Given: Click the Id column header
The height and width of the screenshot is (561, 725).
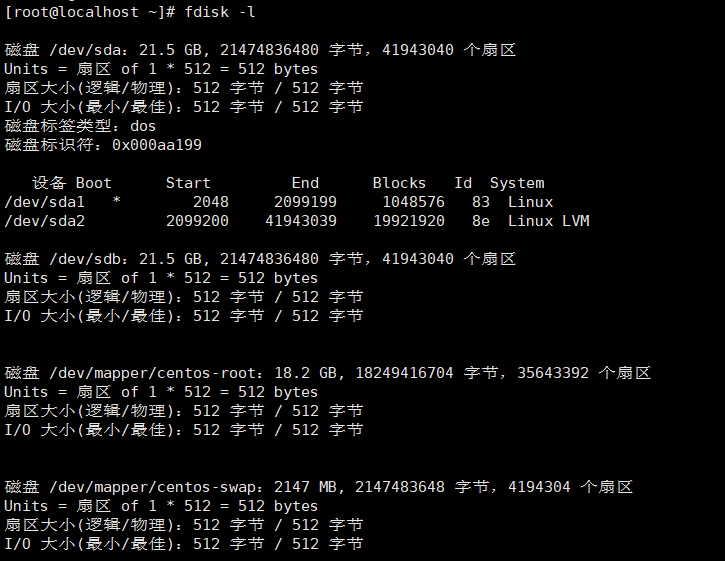Looking at the screenshot, I should (x=463, y=183).
